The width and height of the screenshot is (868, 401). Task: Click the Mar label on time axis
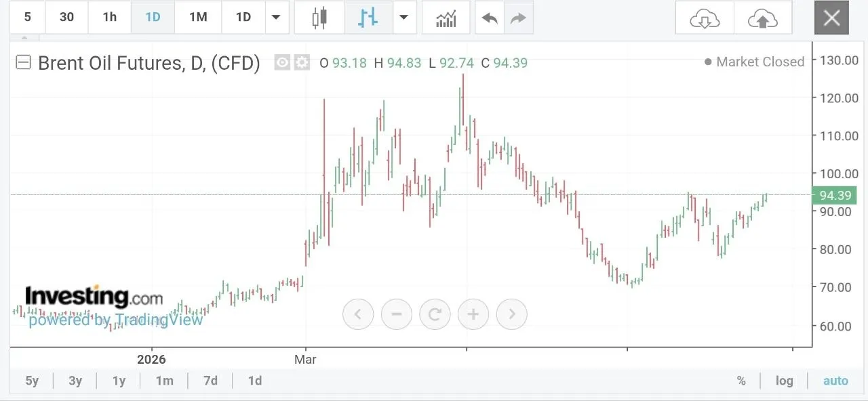306,359
